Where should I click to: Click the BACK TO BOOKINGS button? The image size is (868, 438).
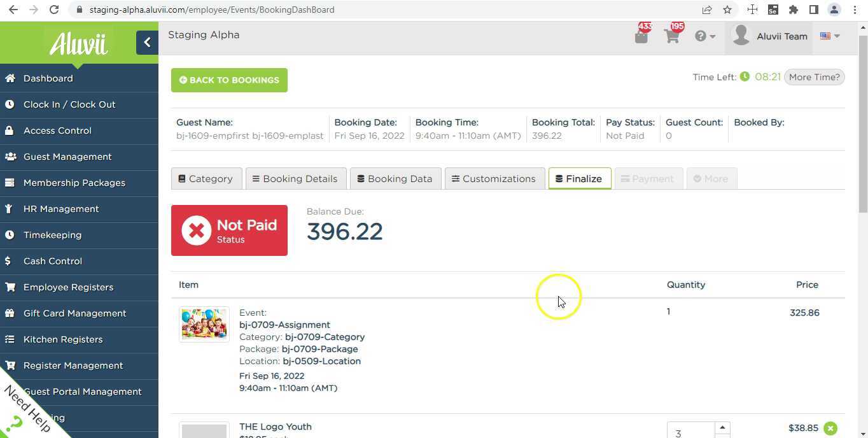(228, 80)
